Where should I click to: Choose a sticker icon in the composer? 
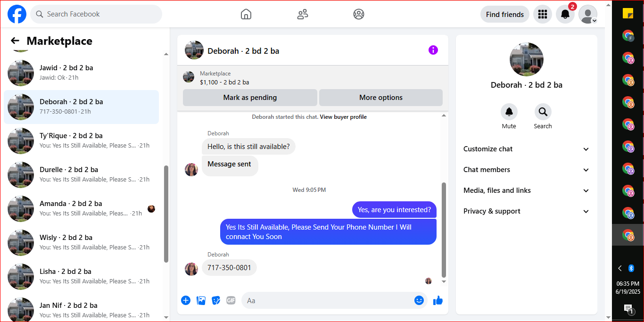(216, 300)
